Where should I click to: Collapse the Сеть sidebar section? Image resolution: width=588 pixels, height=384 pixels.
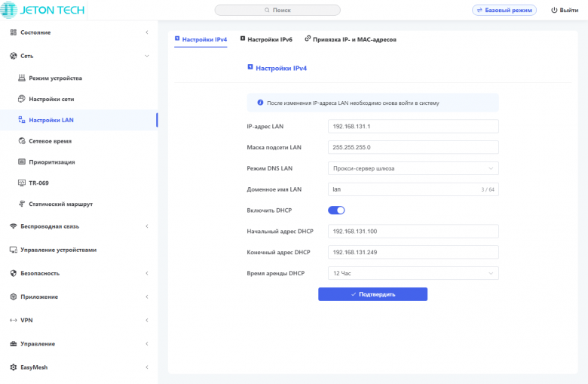coord(146,56)
